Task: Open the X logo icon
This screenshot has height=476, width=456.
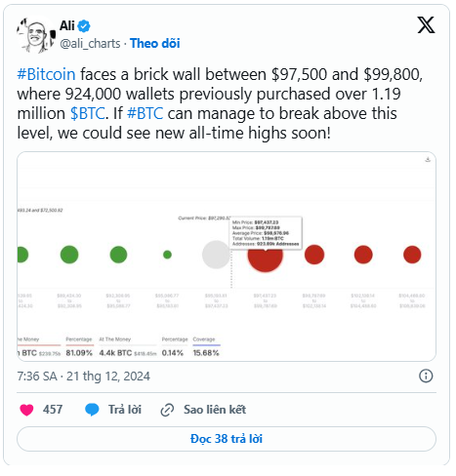Action: click(x=426, y=25)
